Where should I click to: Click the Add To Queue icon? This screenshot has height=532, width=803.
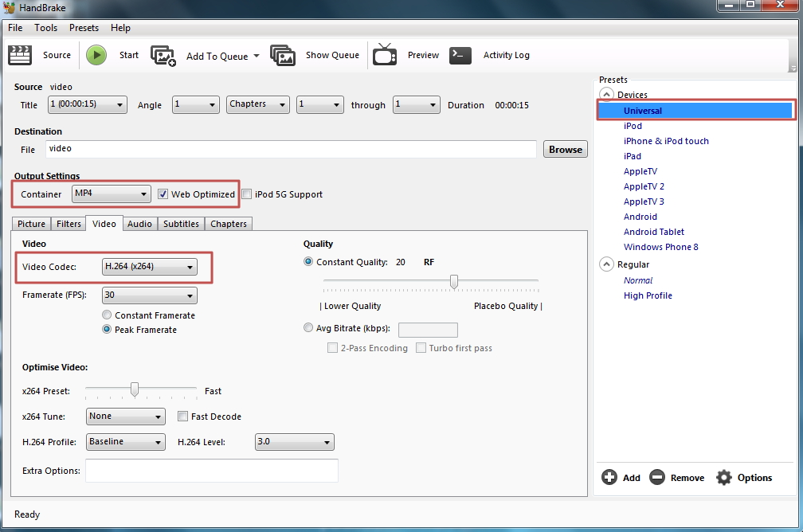click(163, 56)
